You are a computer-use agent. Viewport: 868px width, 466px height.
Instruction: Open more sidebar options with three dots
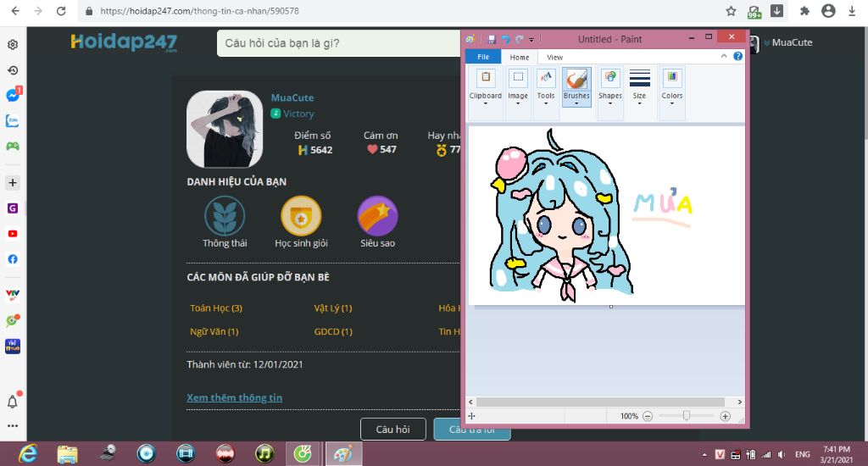pos(13,425)
